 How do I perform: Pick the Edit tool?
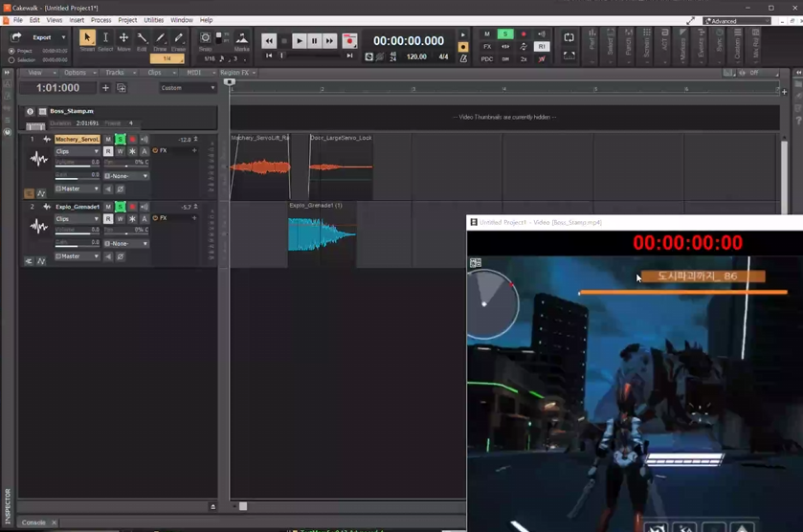142,38
